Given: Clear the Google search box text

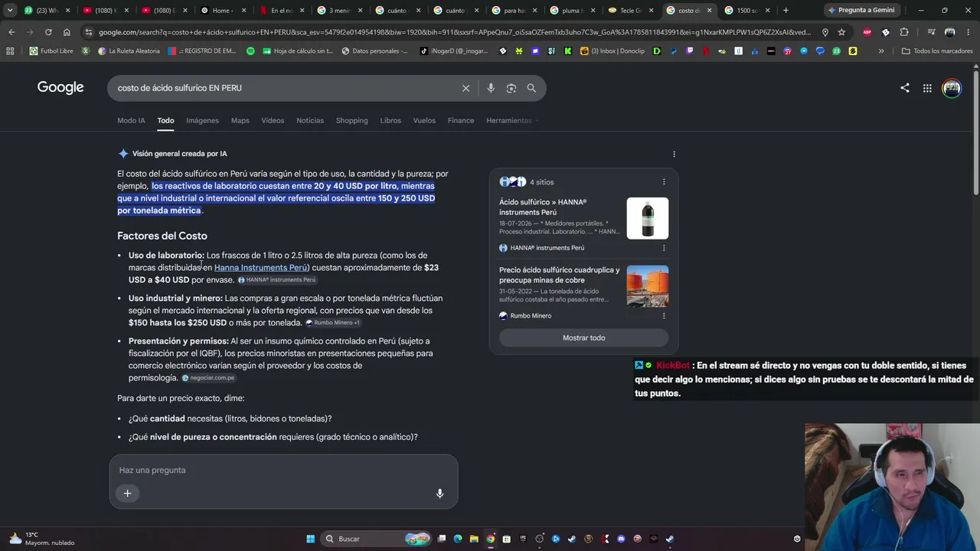Looking at the screenshot, I should point(465,88).
